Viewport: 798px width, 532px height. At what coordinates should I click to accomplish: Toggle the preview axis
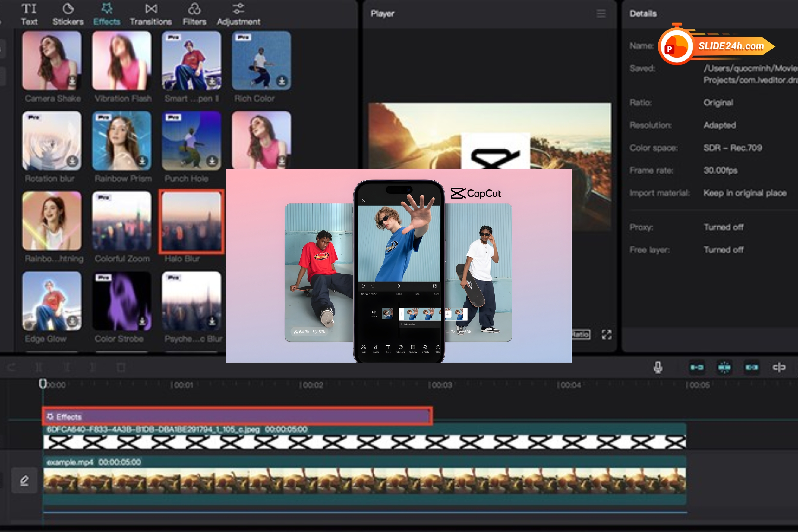click(x=779, y=368)
